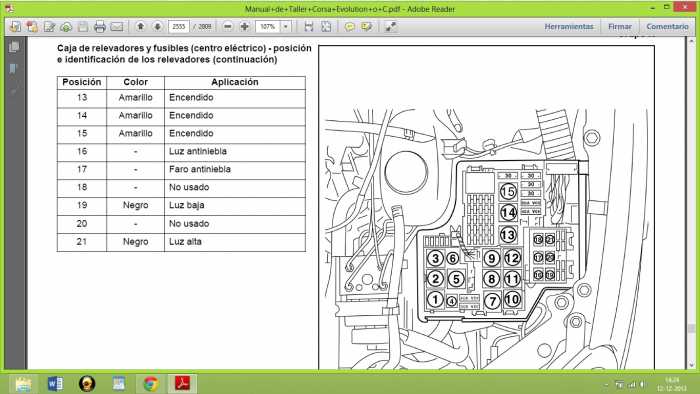Image resolution: width=700 pixels, height=394 pixels.
Task: Open the Herramientas pane
Action: (569, 27)
